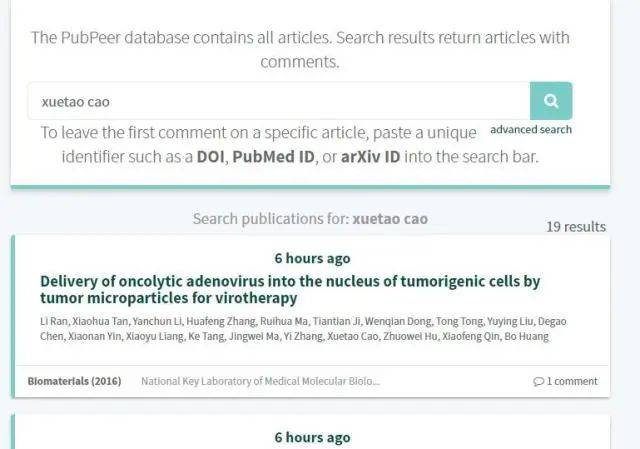The height and width of the screenshot is (449, 640).
Task: Click the 'Search publications for' heading
Action: tap(311, 218)
